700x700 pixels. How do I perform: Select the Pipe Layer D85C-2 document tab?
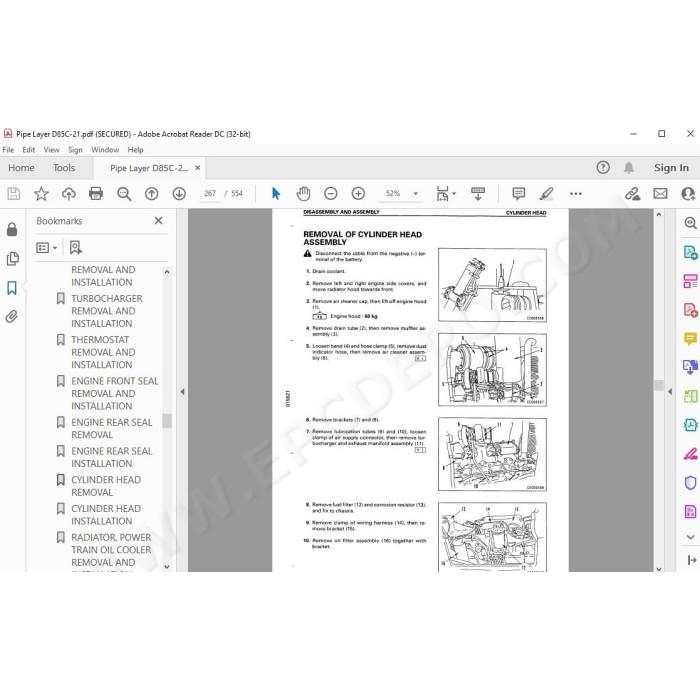(x=149, y=168)
